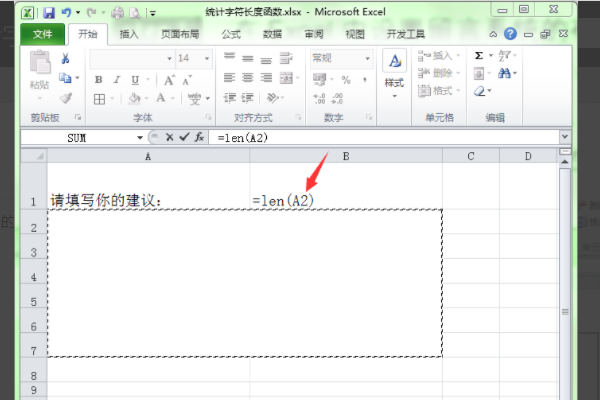This screenshot has width=600, height=400.
Task: Open the fill color dropdown arrow
Action: [146, 99]
